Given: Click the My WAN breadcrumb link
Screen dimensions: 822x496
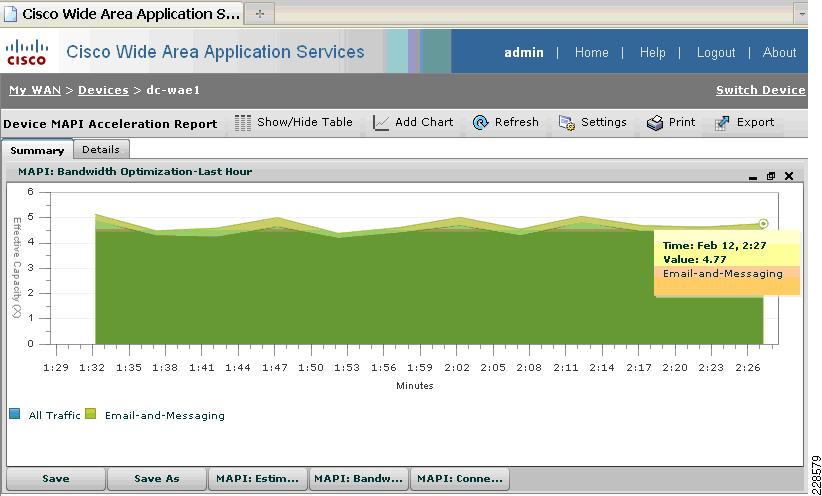Looking at the screenshot, I should coord(35,90).
